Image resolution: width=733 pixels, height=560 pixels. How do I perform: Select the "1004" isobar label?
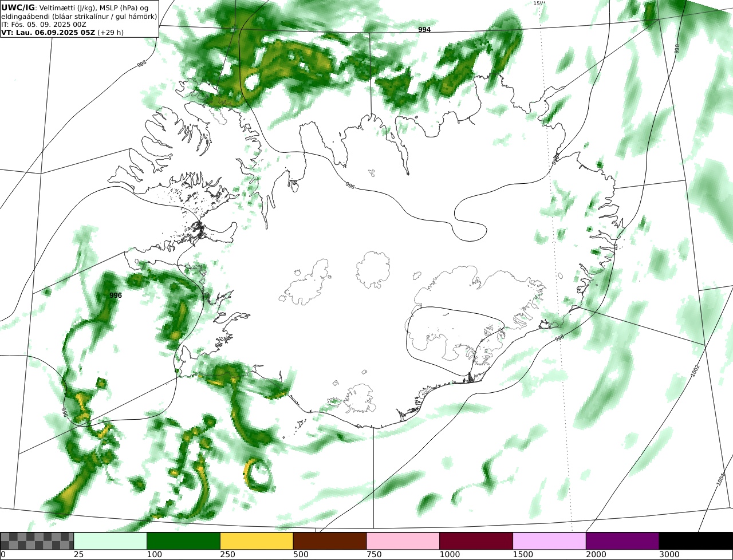coord(722,479)
